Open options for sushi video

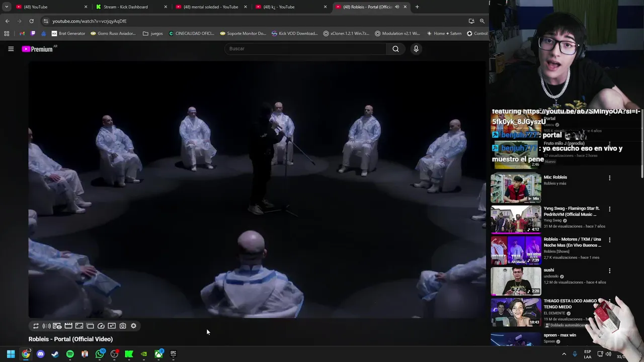pyautogui.click(x=609, y=270)
